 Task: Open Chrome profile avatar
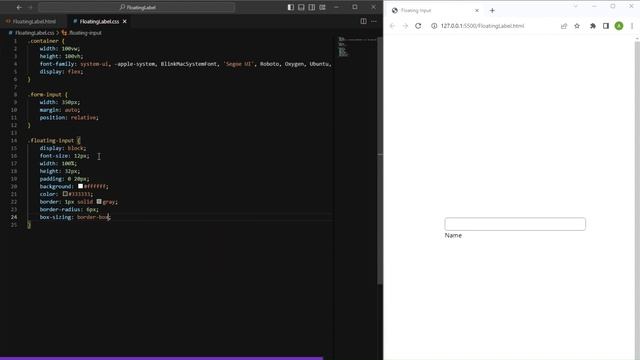click(x=619, y=26)
